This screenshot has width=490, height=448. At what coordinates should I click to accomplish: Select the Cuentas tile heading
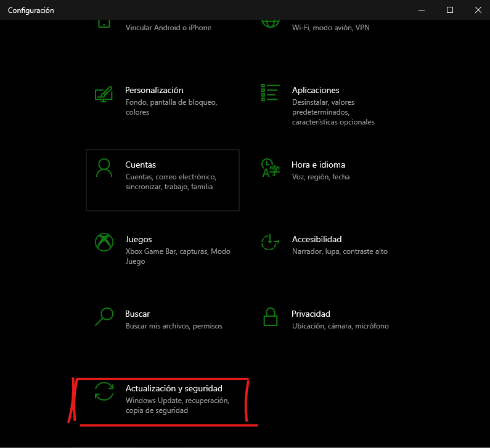[141, 165]
